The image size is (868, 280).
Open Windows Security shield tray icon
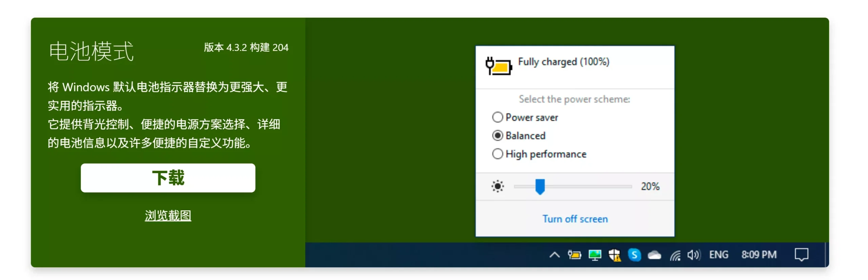click(x=614, y=255)
